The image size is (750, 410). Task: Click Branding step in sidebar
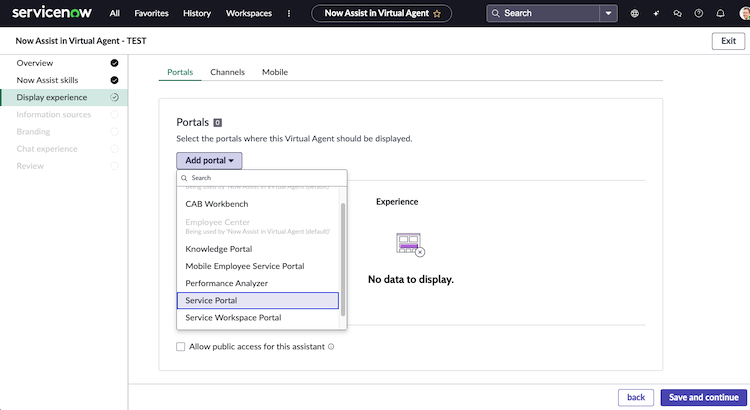click(64, 132)
